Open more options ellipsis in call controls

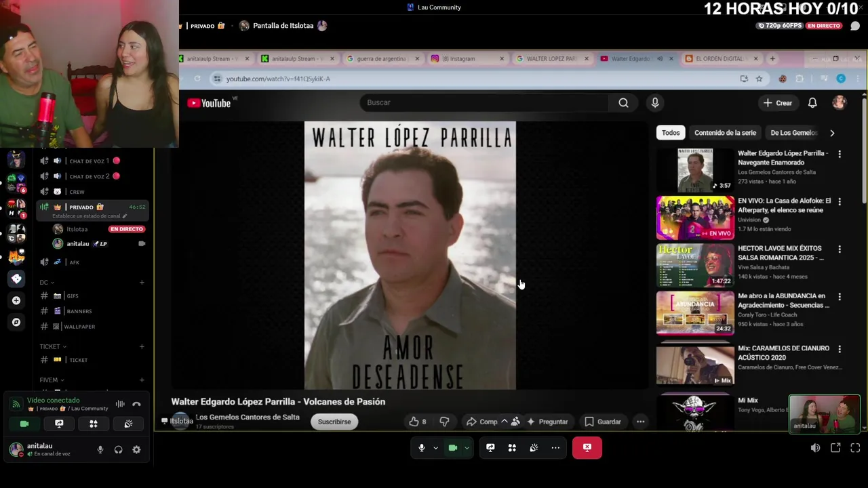[x=555, y=447]
